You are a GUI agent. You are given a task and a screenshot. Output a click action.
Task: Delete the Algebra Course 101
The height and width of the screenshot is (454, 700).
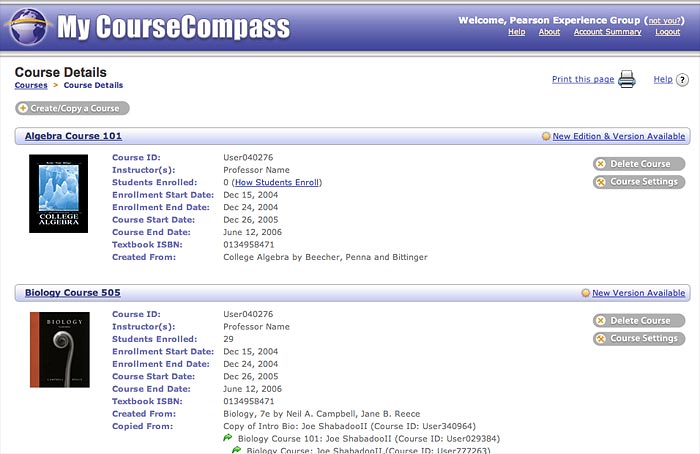[x=639, y=164]
